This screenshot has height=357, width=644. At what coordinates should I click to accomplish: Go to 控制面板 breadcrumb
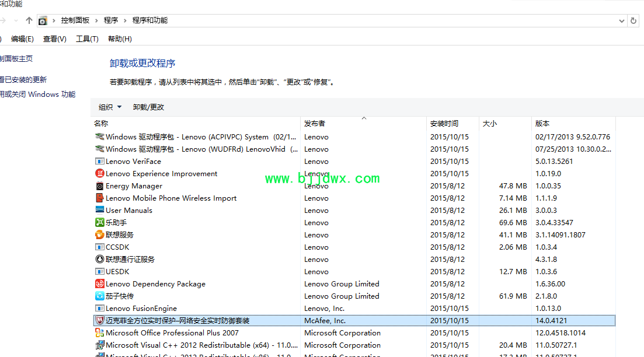75,20
